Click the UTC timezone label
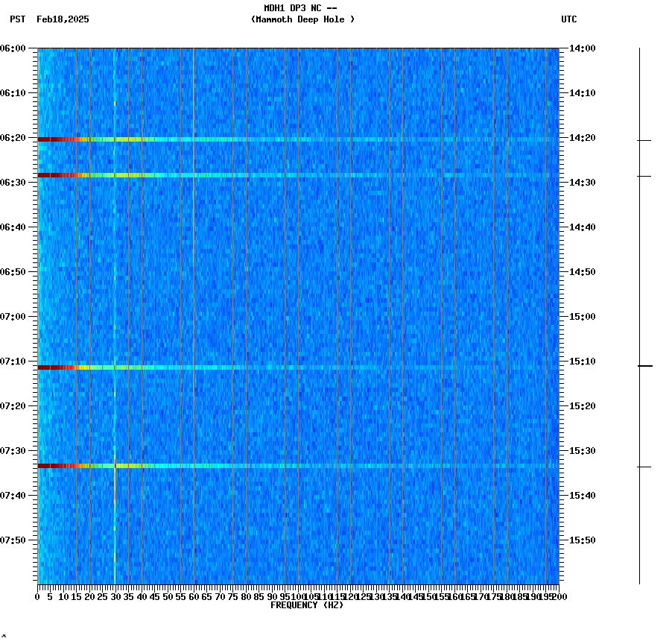Screen dimensions: 672x644 pyautogui.click(x=570, y=20)
